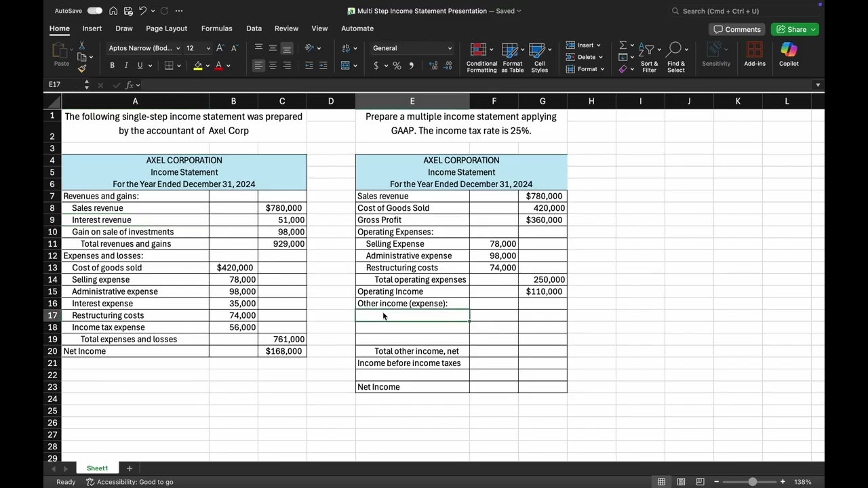
Task: Open the Comments pane
Action: [737, 29]
